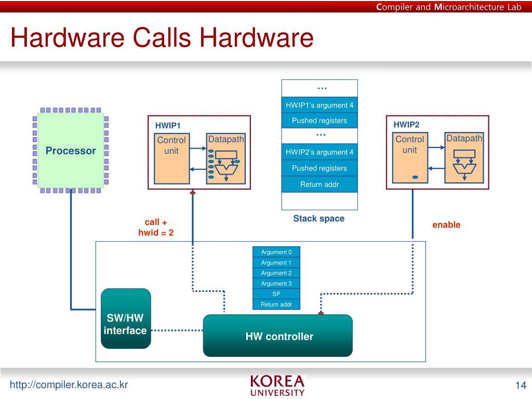Click the 'Argument 2' register row

pos(276,273)
